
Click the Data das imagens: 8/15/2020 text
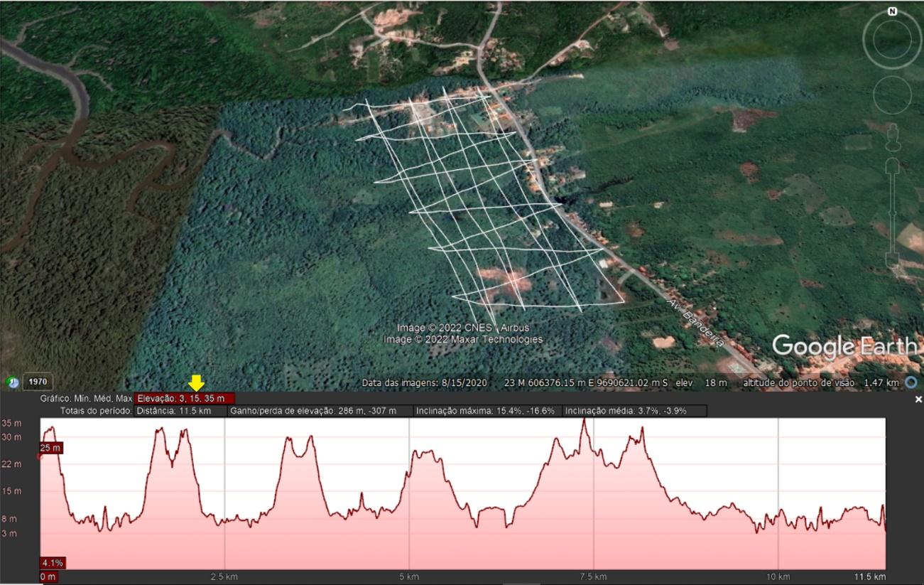pos(425,383)
